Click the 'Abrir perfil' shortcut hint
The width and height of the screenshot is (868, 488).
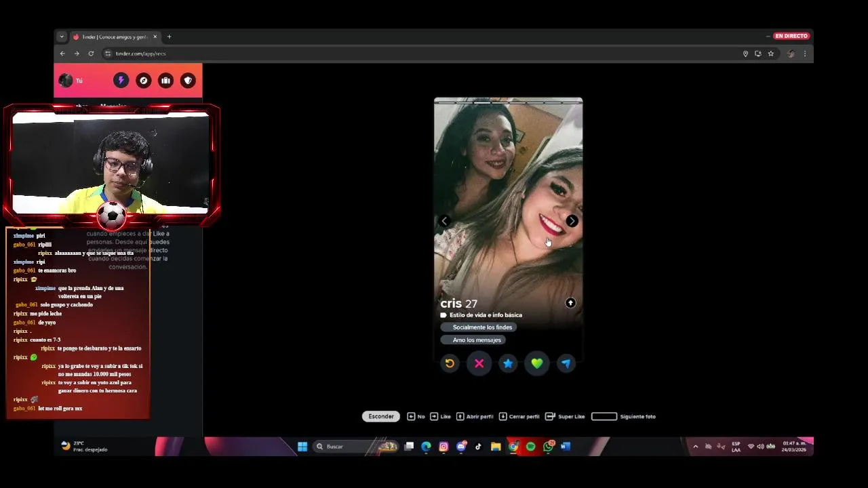coord(475,416)
